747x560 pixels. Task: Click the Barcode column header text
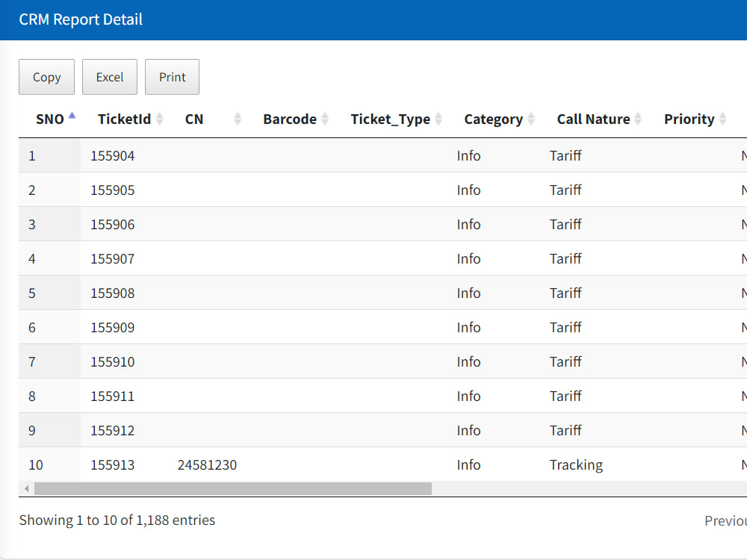pyautogui.click(x=290, y=119)
